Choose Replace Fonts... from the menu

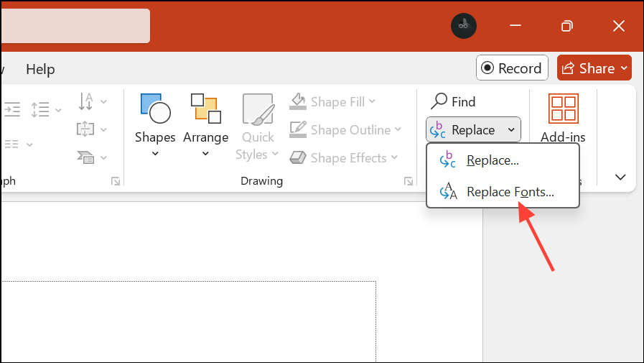[x=510, y=192]
